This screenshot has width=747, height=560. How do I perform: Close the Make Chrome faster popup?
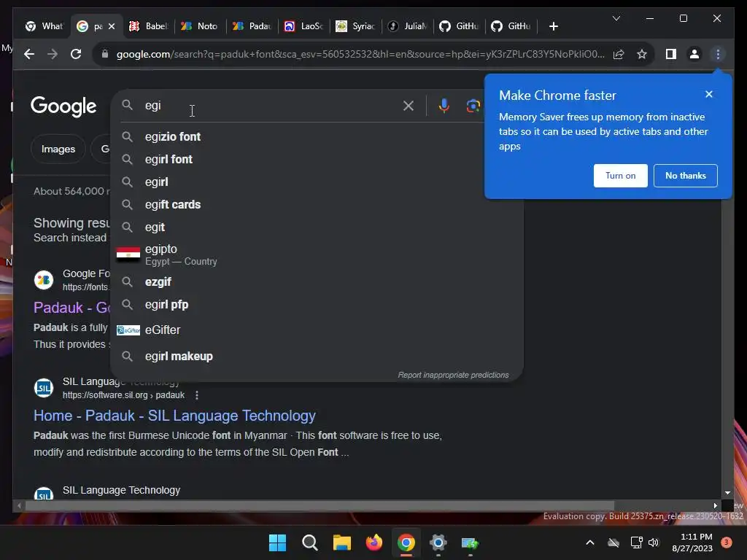pyautogui.click(x=709, y=94)
